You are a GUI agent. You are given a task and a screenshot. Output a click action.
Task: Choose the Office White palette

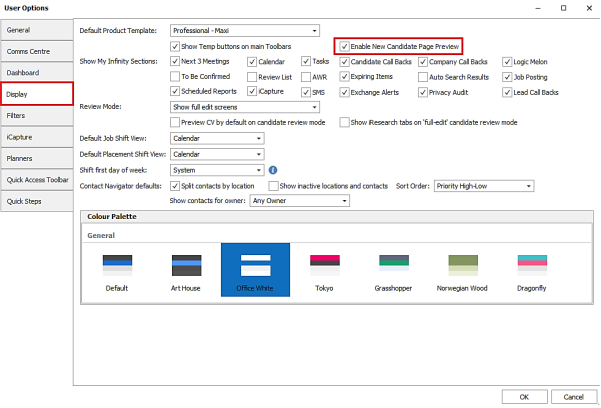click(255, 270)
